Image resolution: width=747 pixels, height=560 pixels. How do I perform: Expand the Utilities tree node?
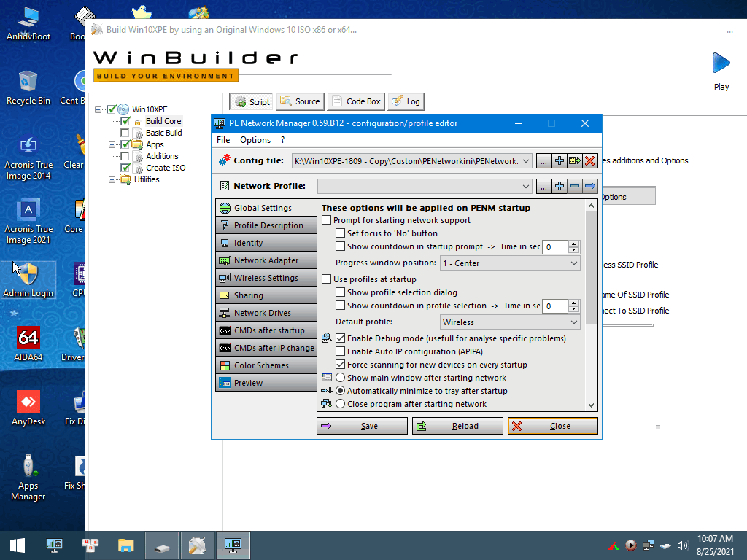point(112,179)
